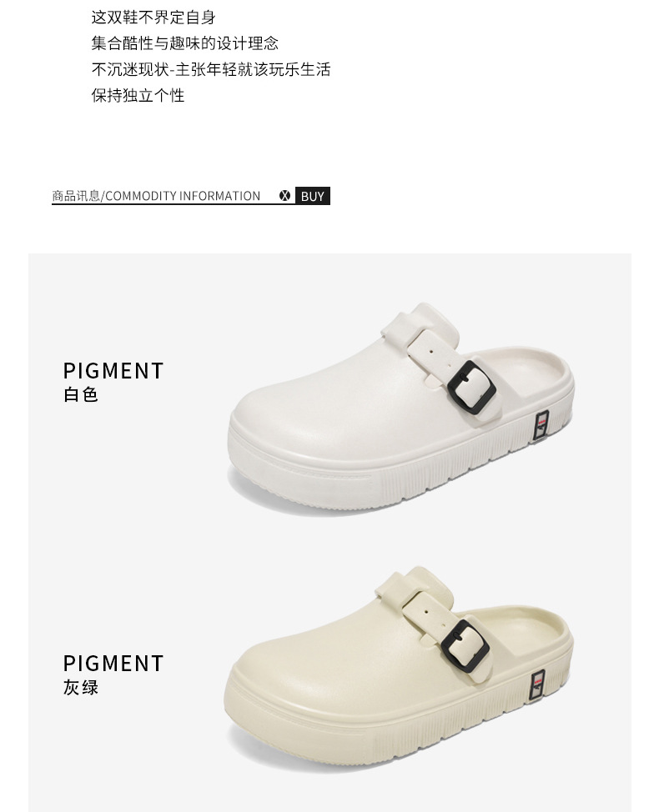
Task: Select the 白色 color name
Action: click(x=81, y=394)
